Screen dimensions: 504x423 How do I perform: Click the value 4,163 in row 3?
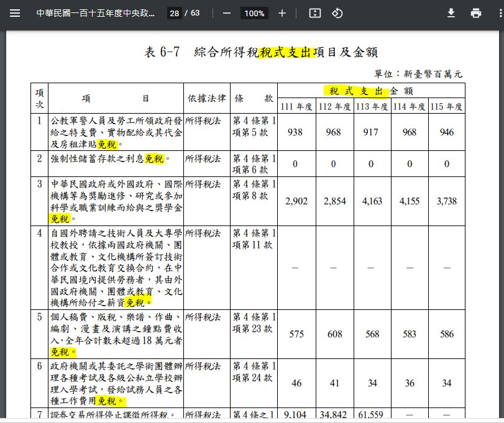click(x=372, y=201)
